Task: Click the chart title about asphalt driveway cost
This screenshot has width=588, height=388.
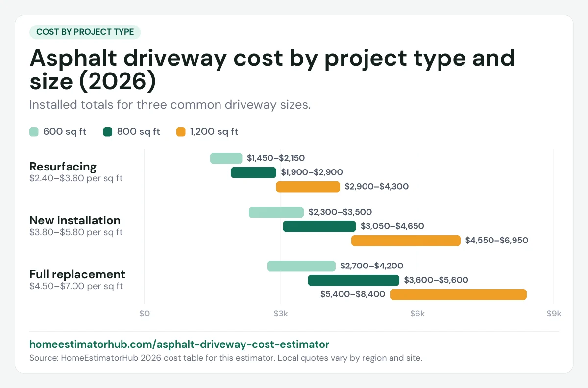Action: click(x=272, y=70)
